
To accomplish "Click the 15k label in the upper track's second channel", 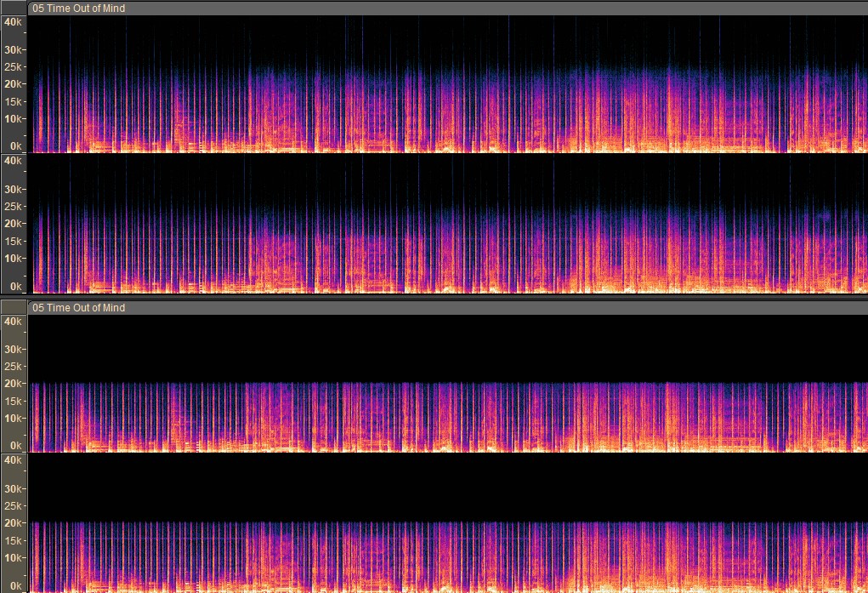I will [13, 241].
